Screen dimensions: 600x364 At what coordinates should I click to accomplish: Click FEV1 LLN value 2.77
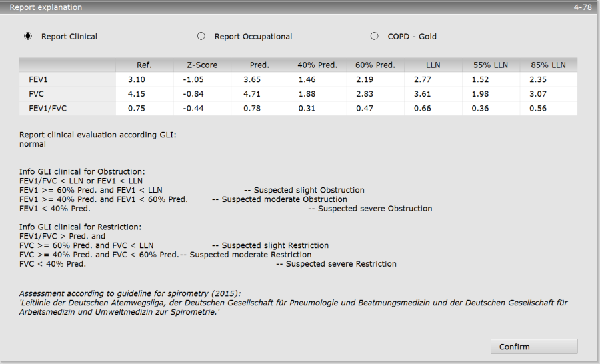(423, 79)
